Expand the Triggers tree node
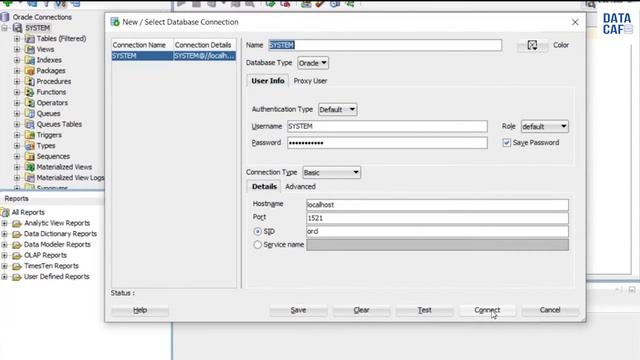The image size is (640, 360). pyautogui.click(x=17, y=135)
